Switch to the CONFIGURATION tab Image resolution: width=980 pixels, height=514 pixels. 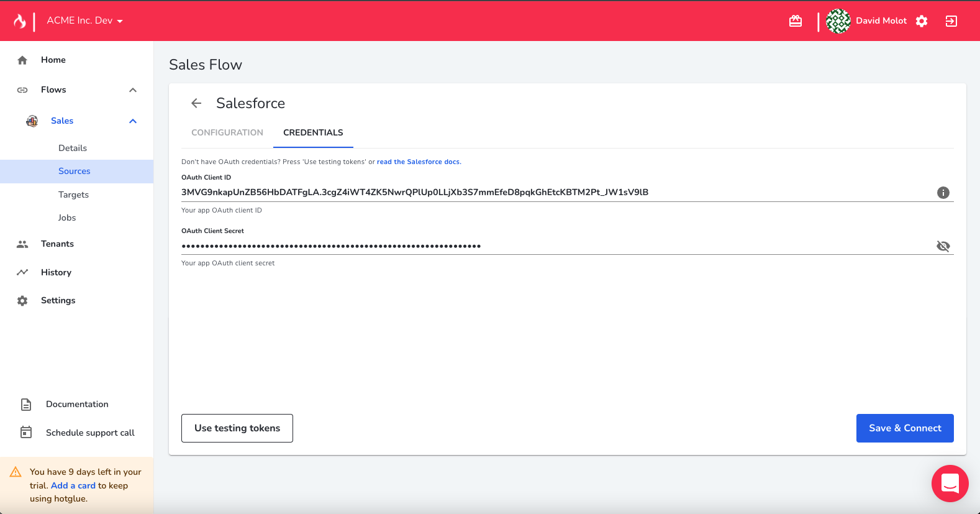click(x=227, y=132)
